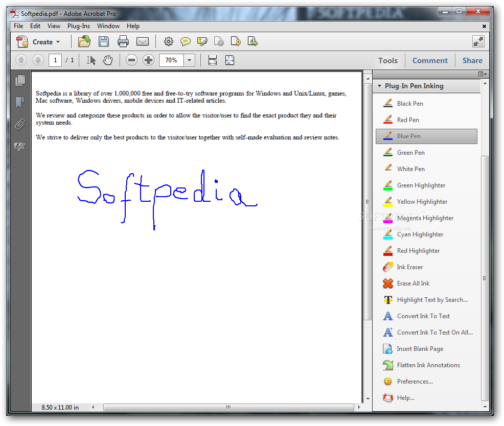Click Convert Ink To Text
This screenshot has width=504, height=426.
tap(426, 316)
